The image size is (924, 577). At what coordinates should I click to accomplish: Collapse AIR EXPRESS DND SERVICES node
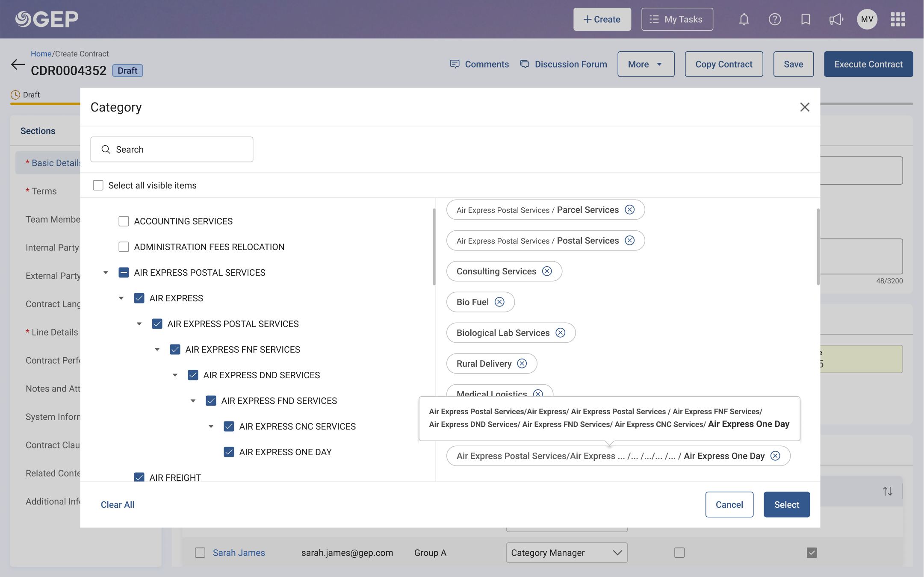tap(175, 375)
